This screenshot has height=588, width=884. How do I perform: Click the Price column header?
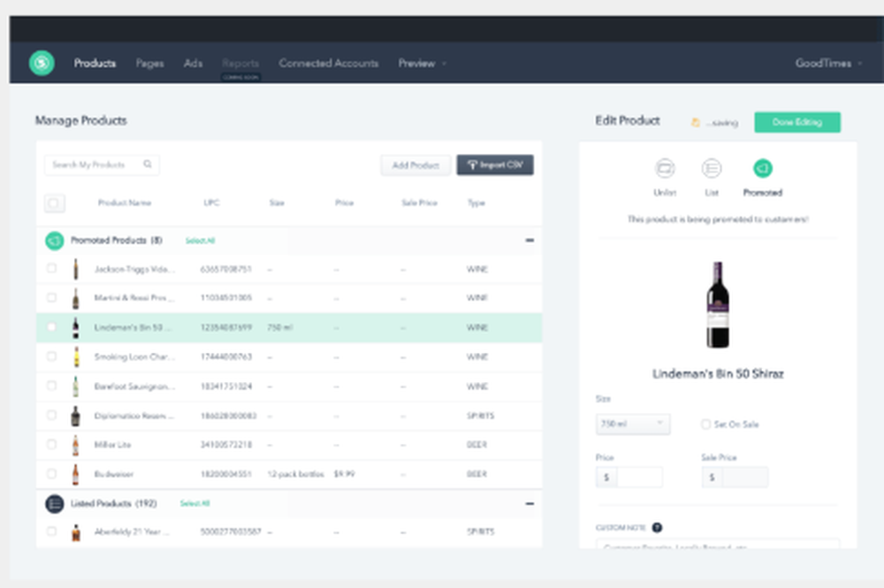(x=344, y=203)
